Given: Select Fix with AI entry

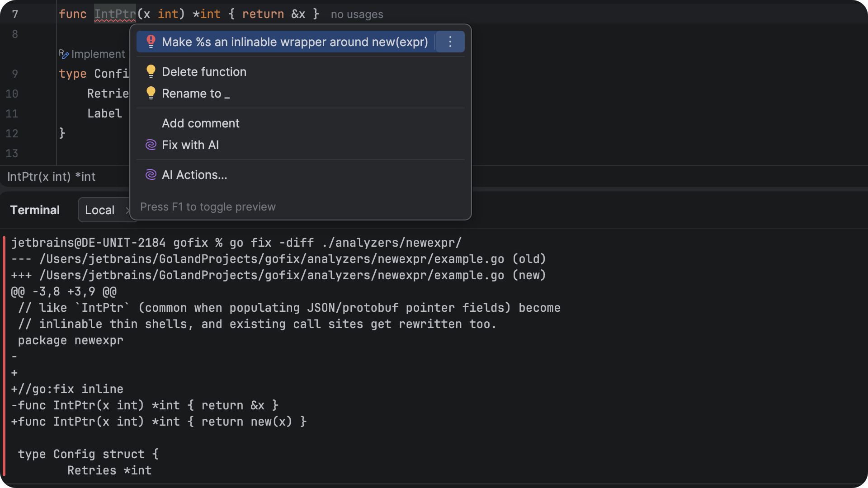Looking at the screenshot, I should (x=301, y=145).
